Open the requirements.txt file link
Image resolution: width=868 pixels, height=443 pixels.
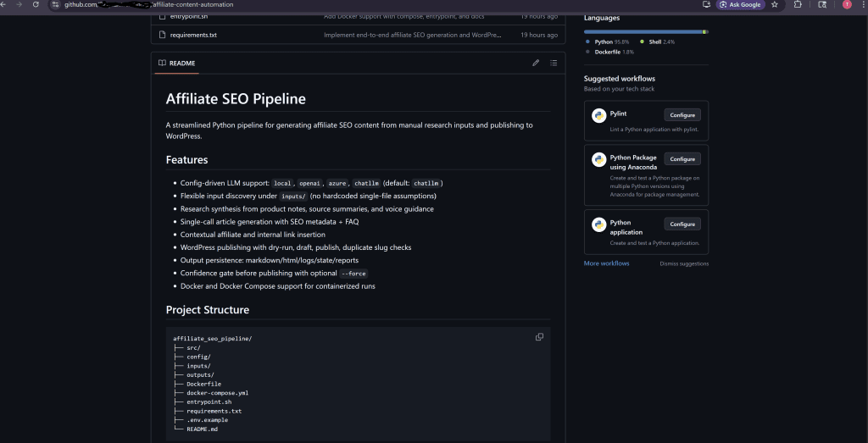pos(193,35)
